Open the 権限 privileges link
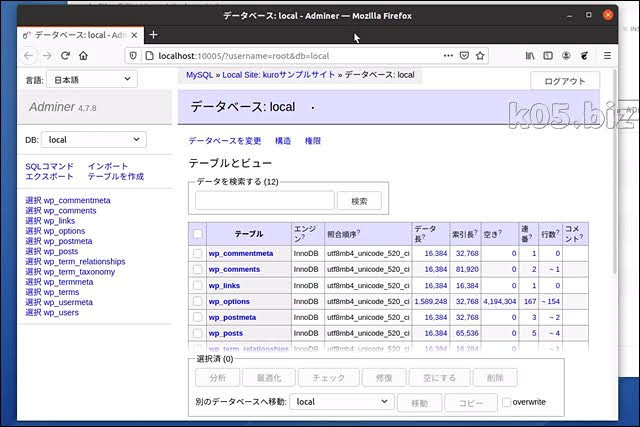This screenshot has width=640, height=427. point(313,141)
